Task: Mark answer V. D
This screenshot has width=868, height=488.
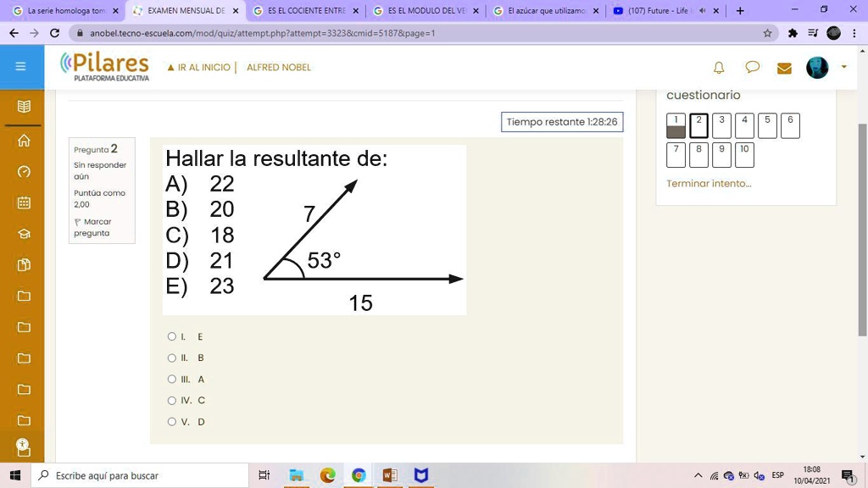Action: 171,421
